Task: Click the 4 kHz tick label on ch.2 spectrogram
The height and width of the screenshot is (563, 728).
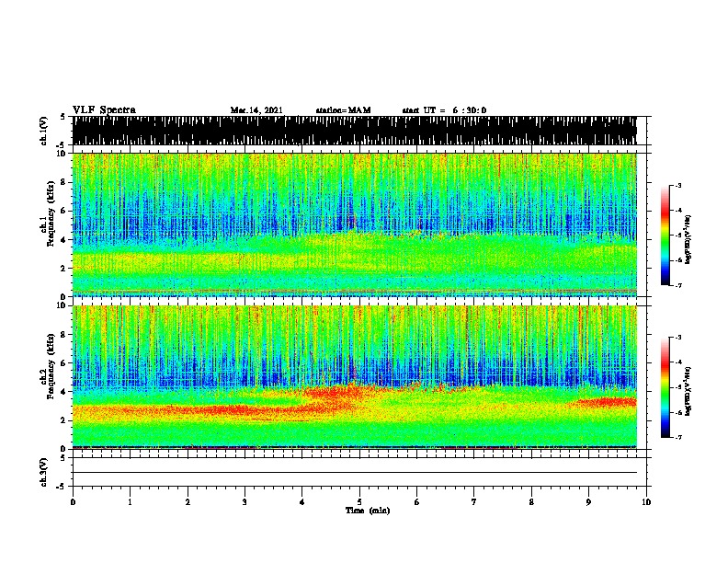Action: 64,392
